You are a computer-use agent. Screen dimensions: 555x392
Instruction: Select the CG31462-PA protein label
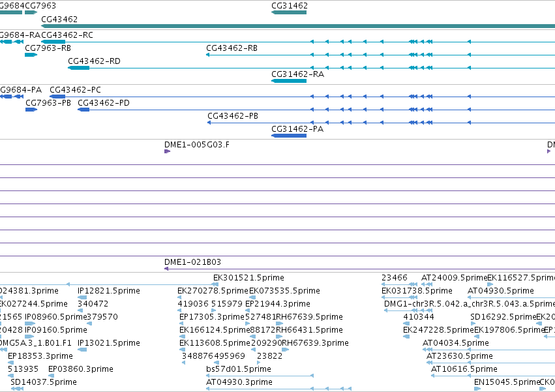point(297,129)
